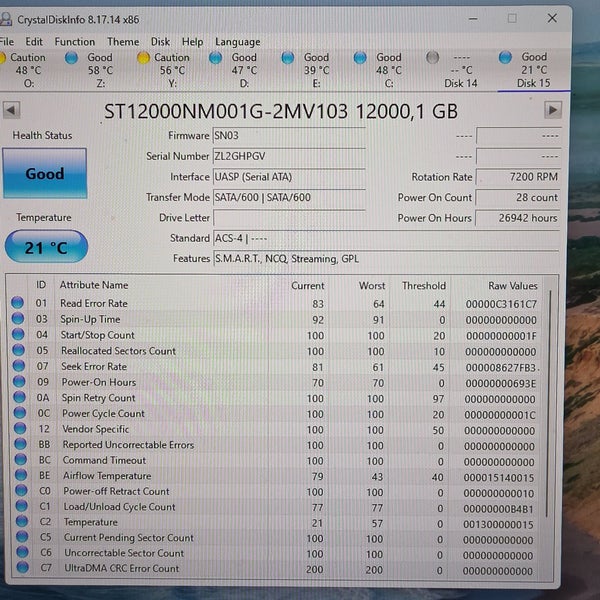Open the Theme menu
Viewport: 600px width, 600px height.
click(123, 41)
